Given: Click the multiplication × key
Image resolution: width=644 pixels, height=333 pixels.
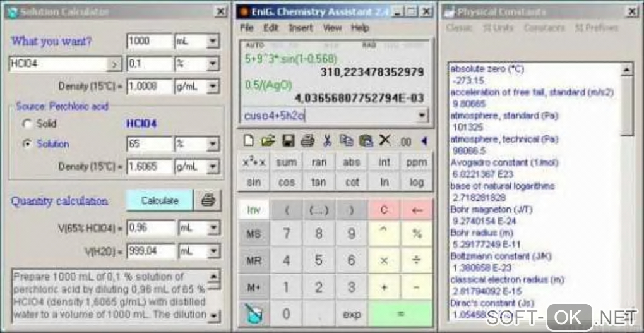Looking at the screenshot, I should pos(384,260).
